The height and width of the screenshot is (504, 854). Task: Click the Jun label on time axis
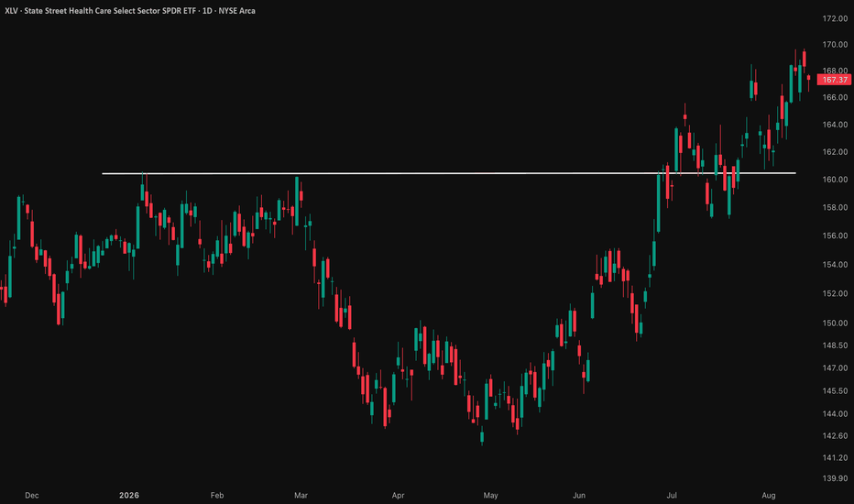pyautogui.click(x=579, y=495)
